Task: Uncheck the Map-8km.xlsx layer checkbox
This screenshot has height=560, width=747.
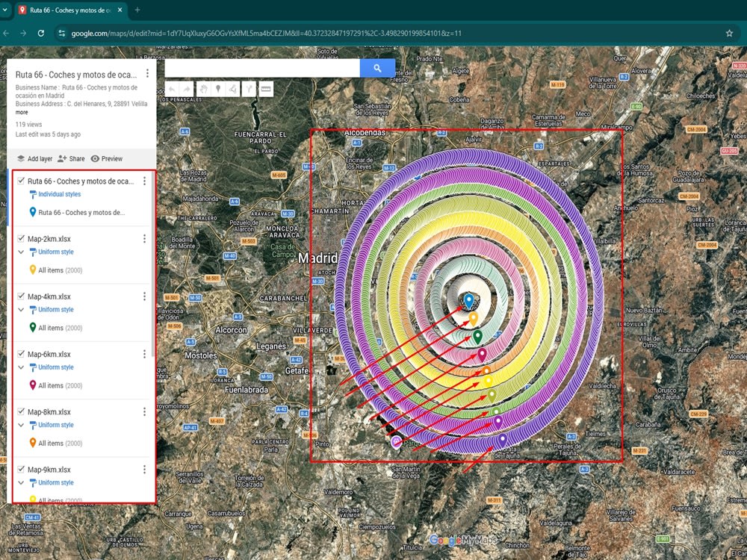Action: 21,411
